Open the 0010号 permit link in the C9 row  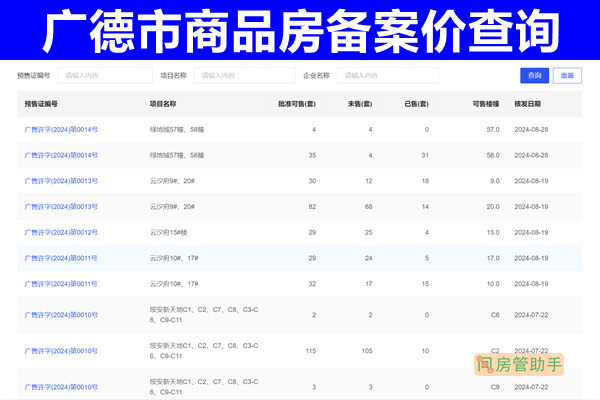61,387
